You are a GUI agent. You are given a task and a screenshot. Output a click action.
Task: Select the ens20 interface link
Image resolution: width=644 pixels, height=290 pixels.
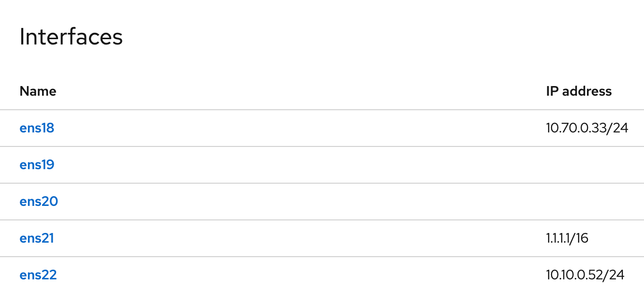39,202
